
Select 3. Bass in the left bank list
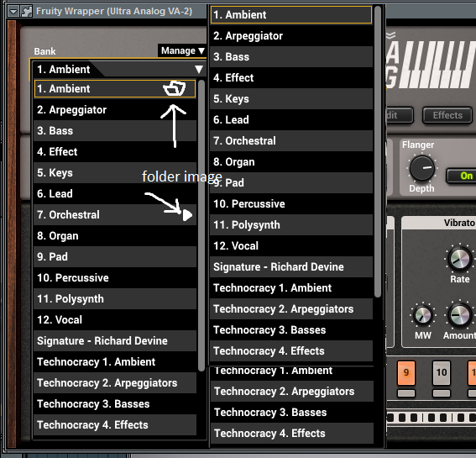click(115, 131)
